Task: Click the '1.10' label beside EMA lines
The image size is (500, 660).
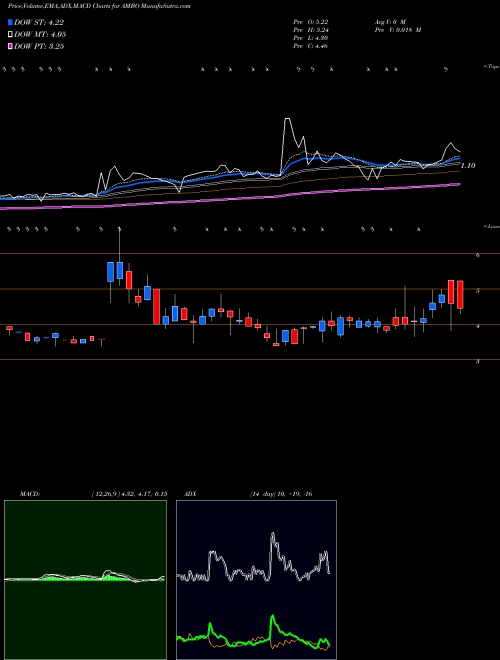Action: [468, 166]
